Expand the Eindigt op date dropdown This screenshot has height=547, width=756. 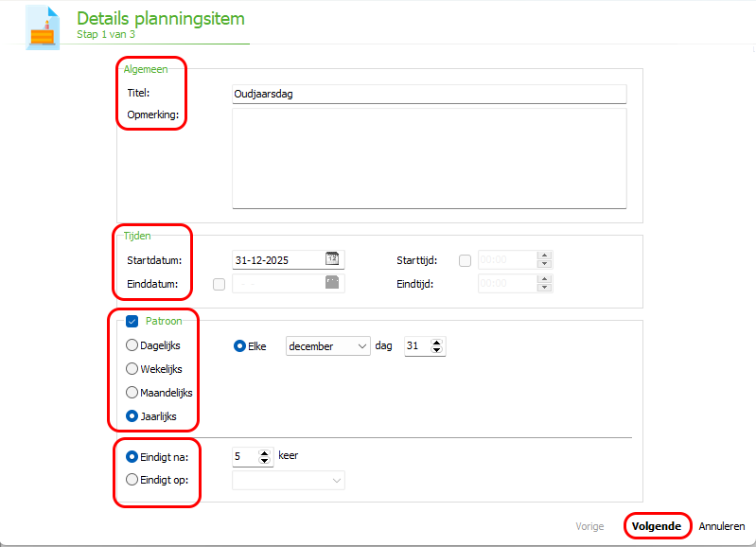[x=289, y=481]
